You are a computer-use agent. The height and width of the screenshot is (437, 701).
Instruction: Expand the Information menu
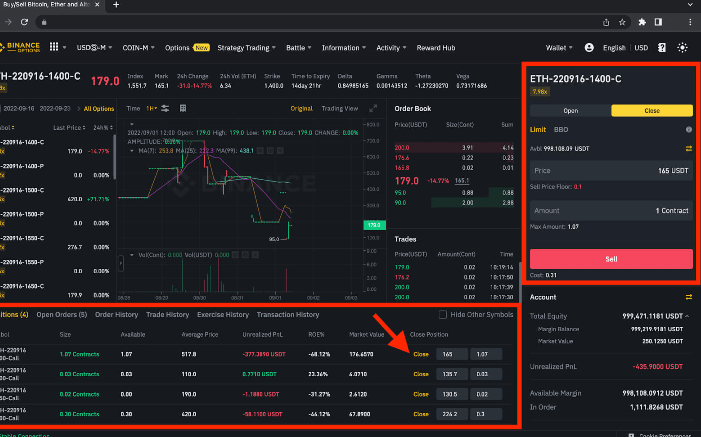coord(344,47)
